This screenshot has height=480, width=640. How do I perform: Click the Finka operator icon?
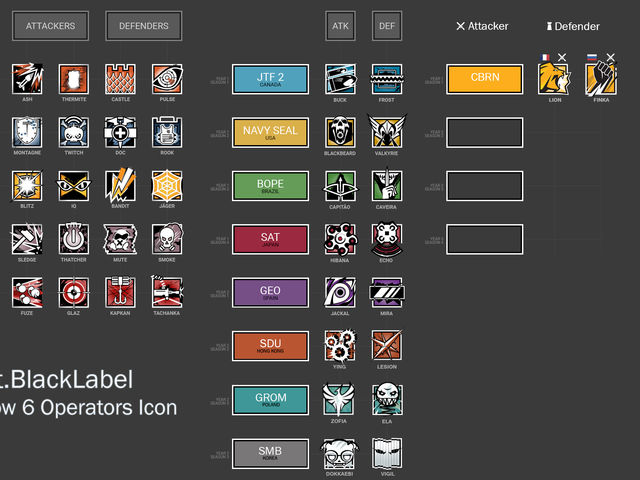[x=600, y=79]
